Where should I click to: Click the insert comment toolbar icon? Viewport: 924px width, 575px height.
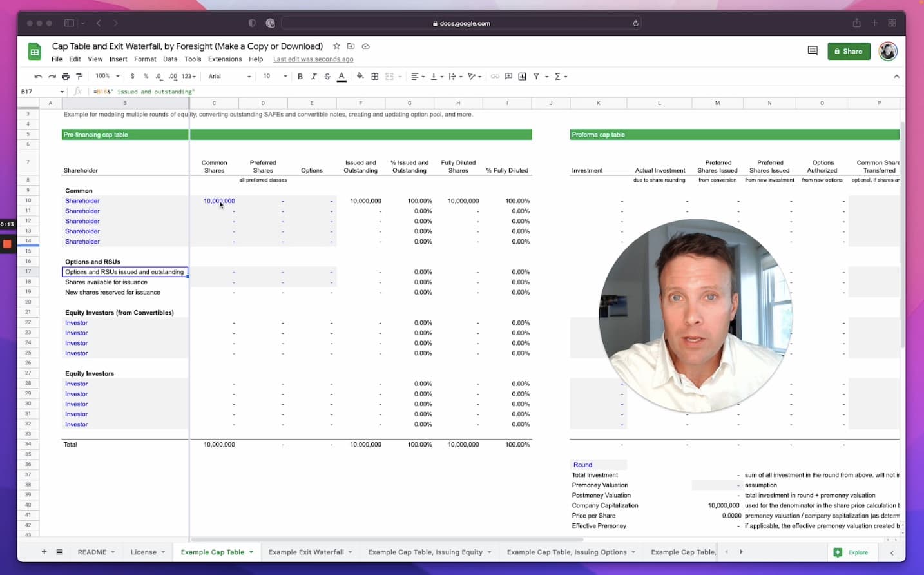[508, 77]
